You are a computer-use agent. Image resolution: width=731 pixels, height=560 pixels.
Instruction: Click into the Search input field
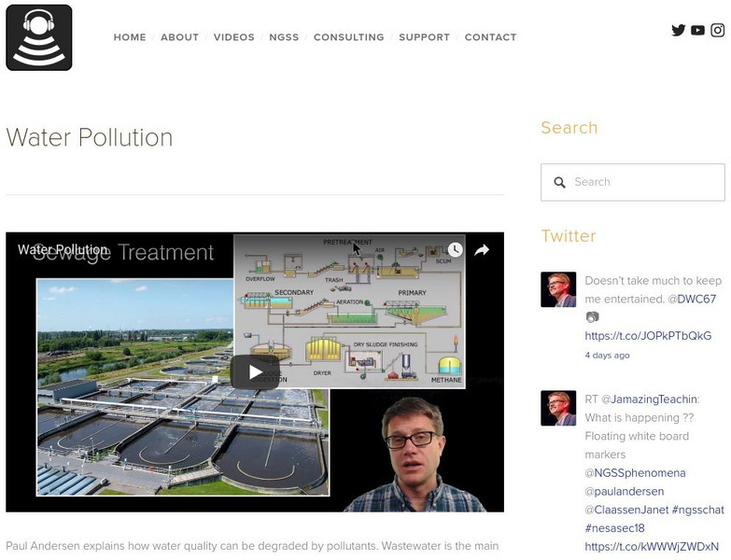[x=633, y=182]
